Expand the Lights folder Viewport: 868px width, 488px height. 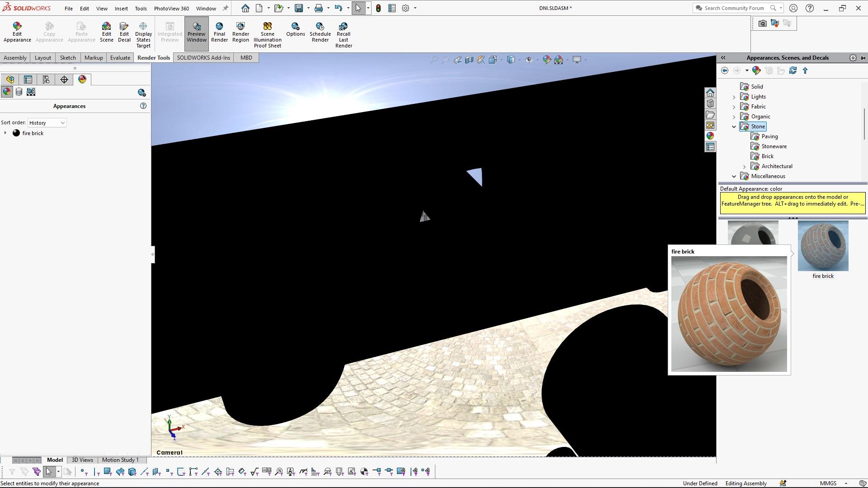734,97
